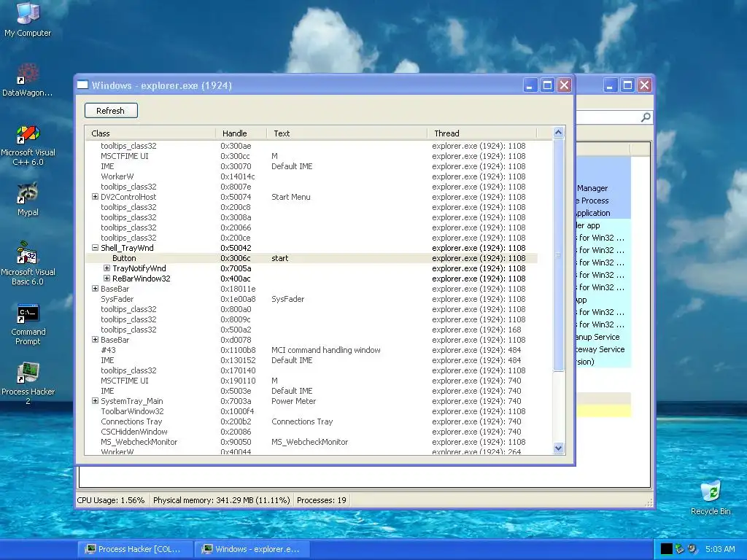This screenshot has height=560, width=747.
Task: Select the WorkerW row with handle 0x14014c
Action: tap(311, 176)
